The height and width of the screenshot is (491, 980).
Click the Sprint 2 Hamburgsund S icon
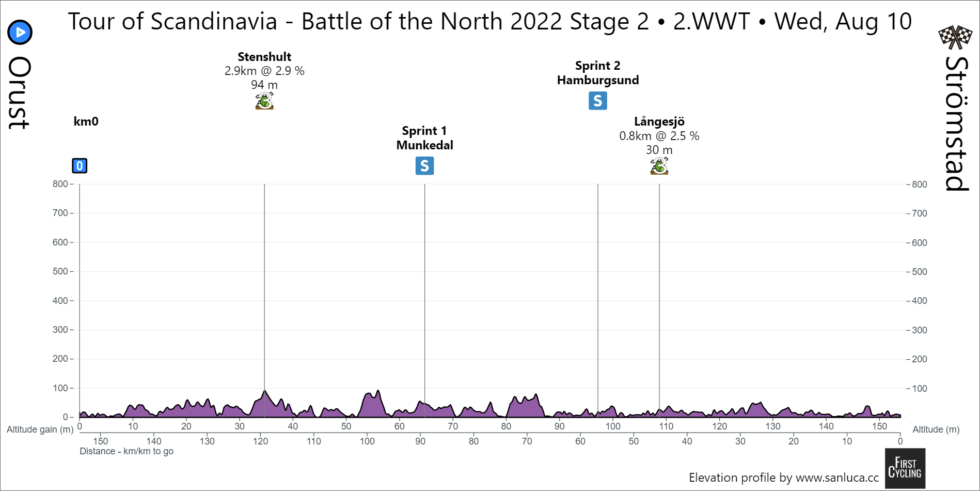597,101
